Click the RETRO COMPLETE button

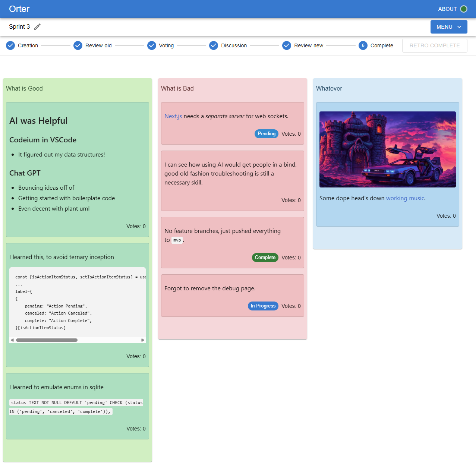tap(434, 45)
